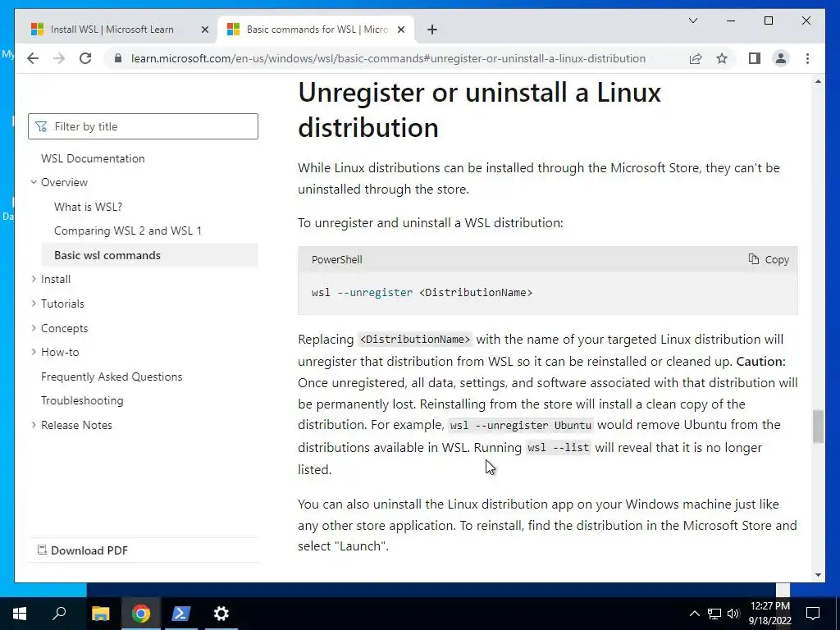Close the Basic commands for WSL tab
The width and height of the screenshot is (840, 630).
pyautogui.click(x=401, y=30)
